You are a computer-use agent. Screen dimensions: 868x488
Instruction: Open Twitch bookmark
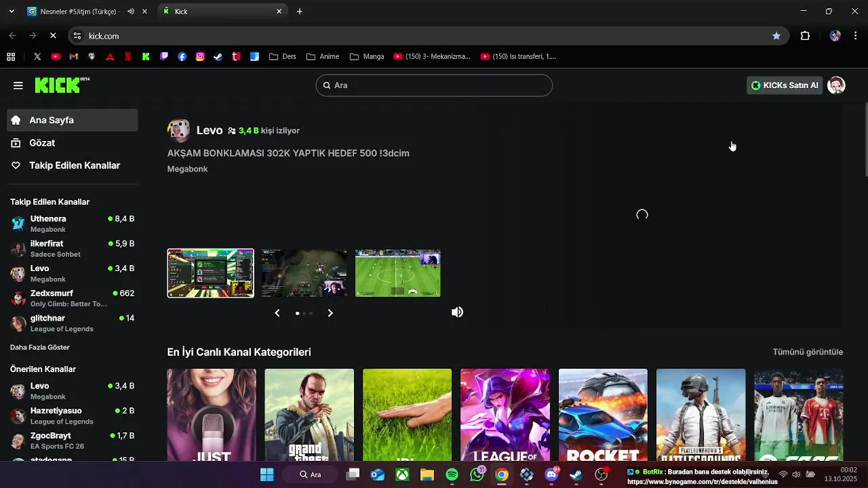[x=164, y=57]
